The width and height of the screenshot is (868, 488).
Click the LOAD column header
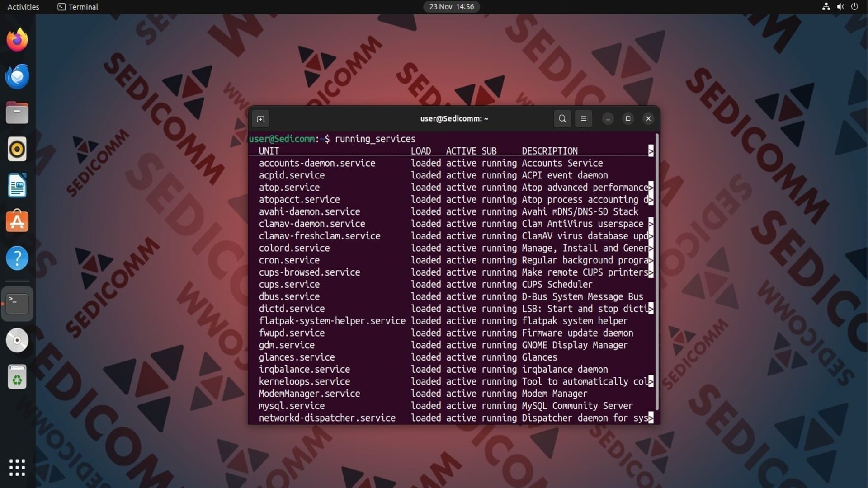420,151
